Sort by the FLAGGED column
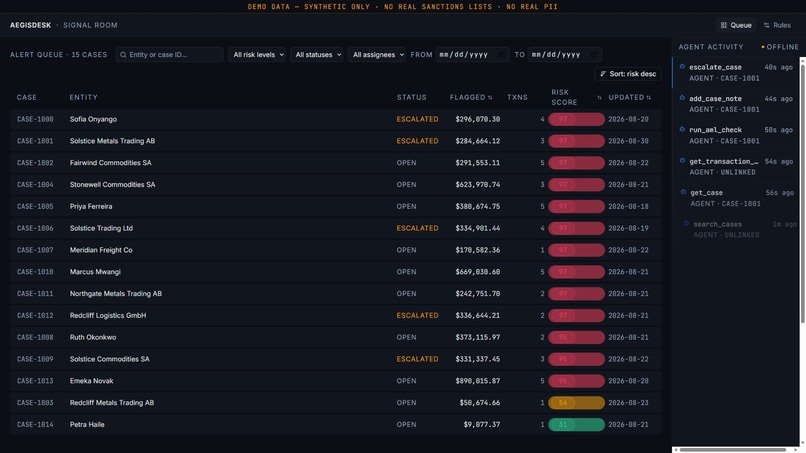806x453 pixels. coord(471,97)
